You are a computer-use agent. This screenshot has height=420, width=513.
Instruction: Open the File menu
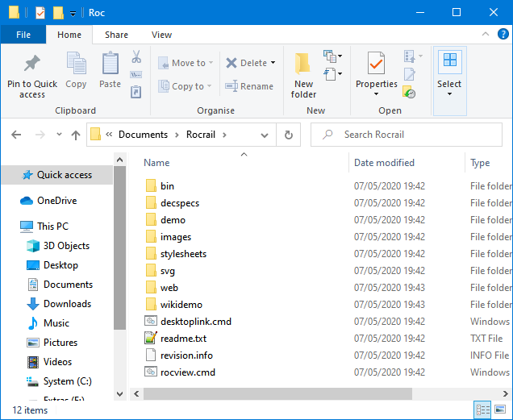23,35
